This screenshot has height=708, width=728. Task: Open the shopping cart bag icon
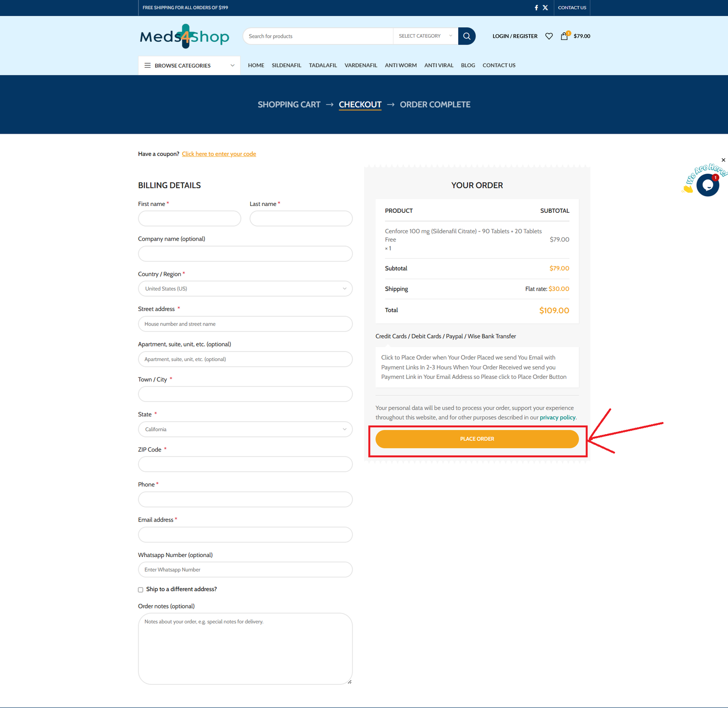(564, 36)
